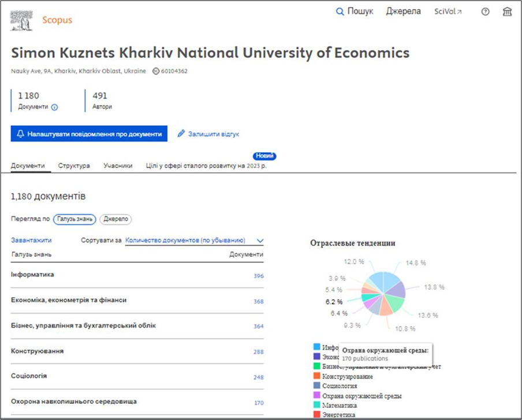Open the 396 documents count for Інформатика
This screenshot has width=522, height=420.
pos(258,276)
